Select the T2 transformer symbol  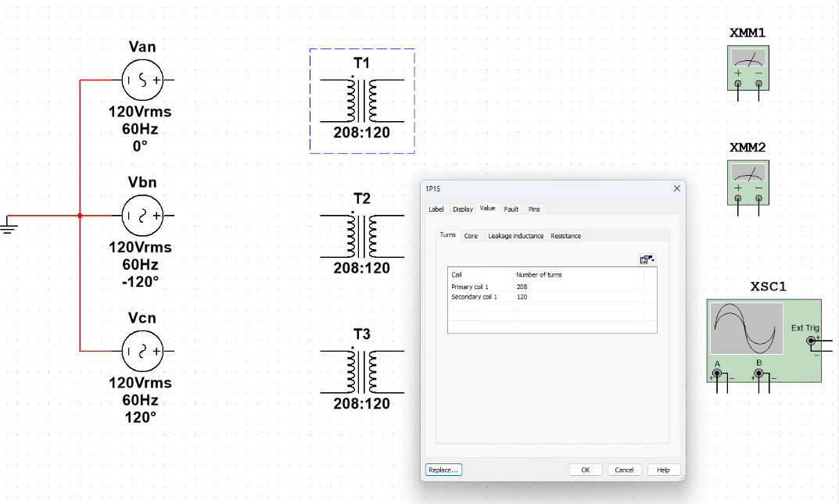pos(361,235)
